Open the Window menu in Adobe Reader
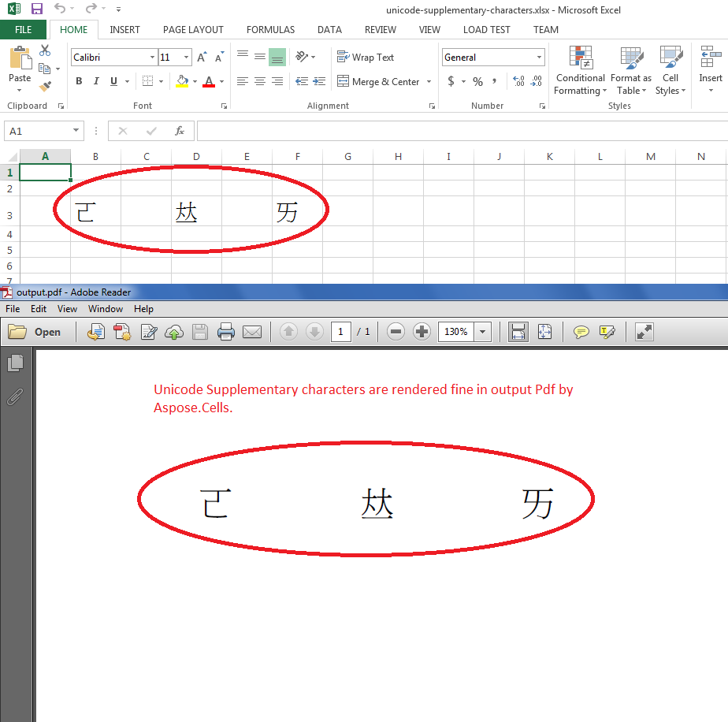Screen dimensions: 728x722 (106, 309)
